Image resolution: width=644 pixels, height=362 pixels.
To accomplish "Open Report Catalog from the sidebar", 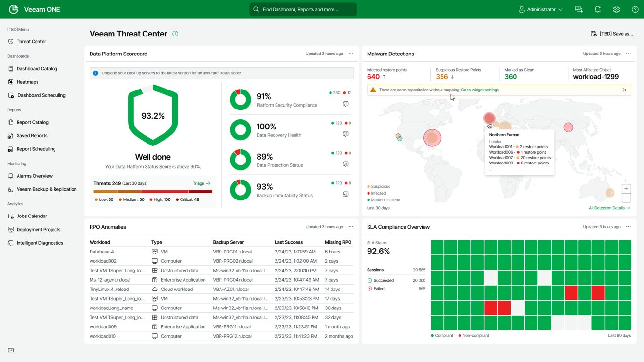I will (x=32, y=122).
